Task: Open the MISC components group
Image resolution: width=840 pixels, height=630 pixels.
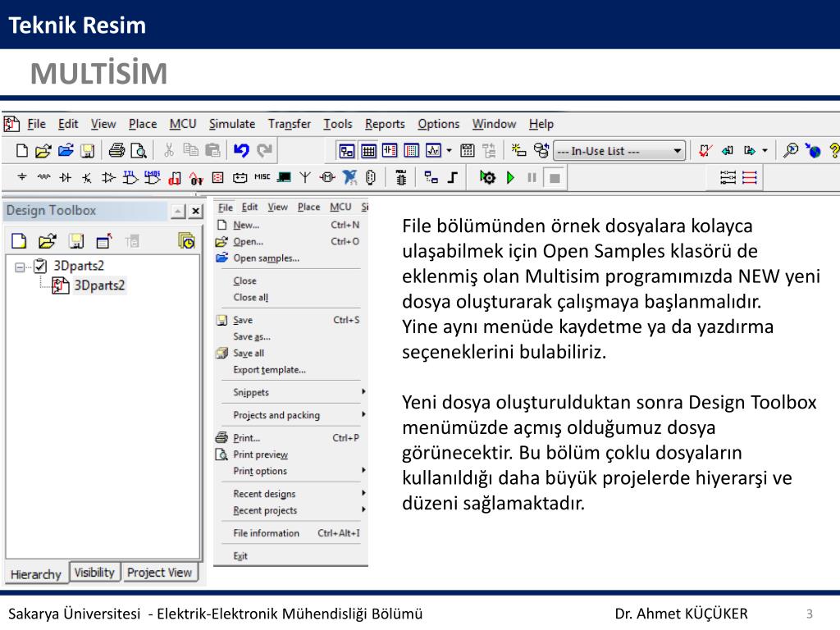Action: [x=262, y=177]
